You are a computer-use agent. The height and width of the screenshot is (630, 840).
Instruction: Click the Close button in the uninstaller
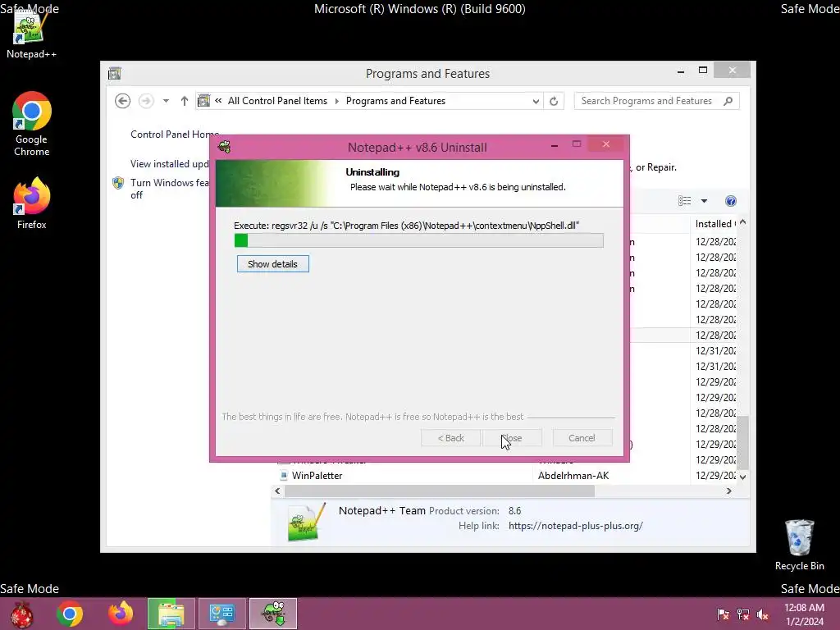[x=512, y=438]
